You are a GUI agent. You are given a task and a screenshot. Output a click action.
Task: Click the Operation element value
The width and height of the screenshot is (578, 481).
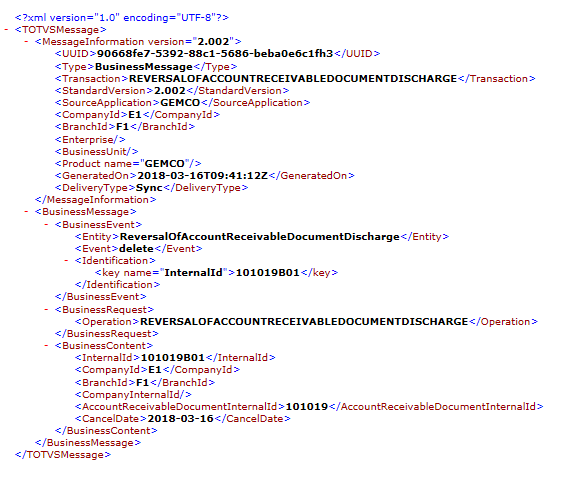click(304, 322)
